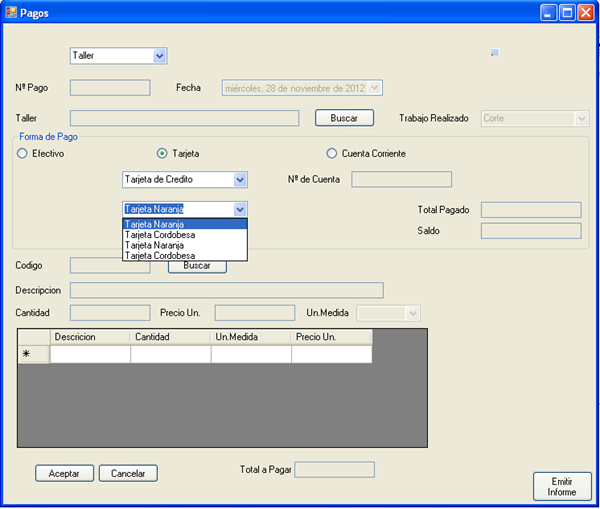Maximize the Pagos window
Viewport: 600px width, 509px height.
[x=567, y=12]
